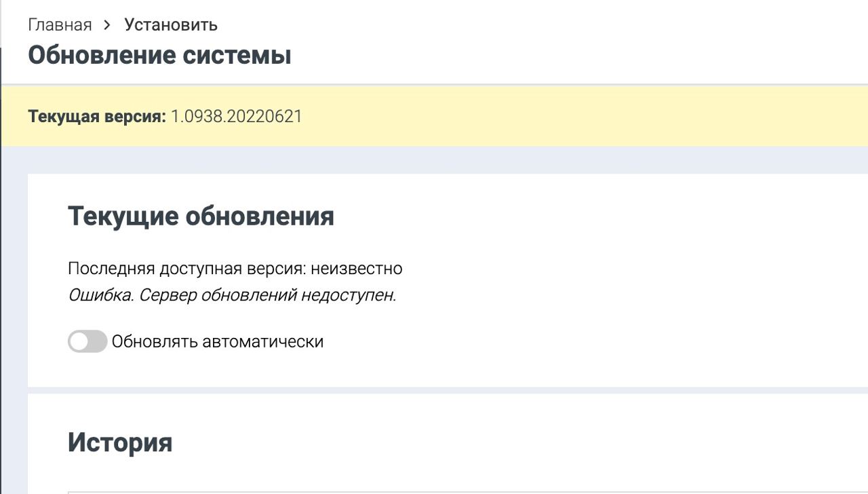This screenshot has height=494, width=868.
Task: Open the Установить breadcrumb item
Action: pos(170,25)
